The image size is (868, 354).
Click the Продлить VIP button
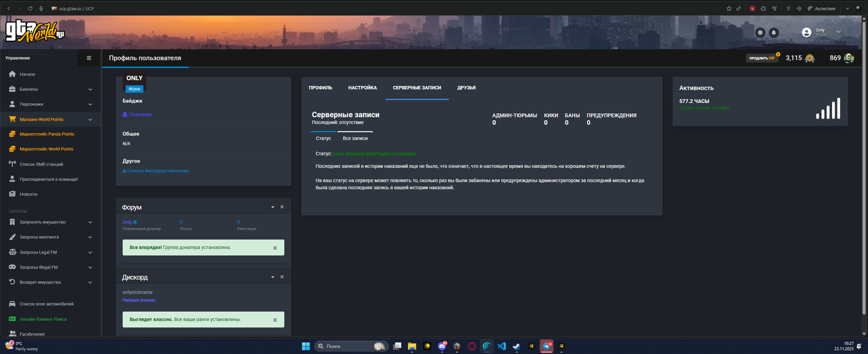(762, 58)
